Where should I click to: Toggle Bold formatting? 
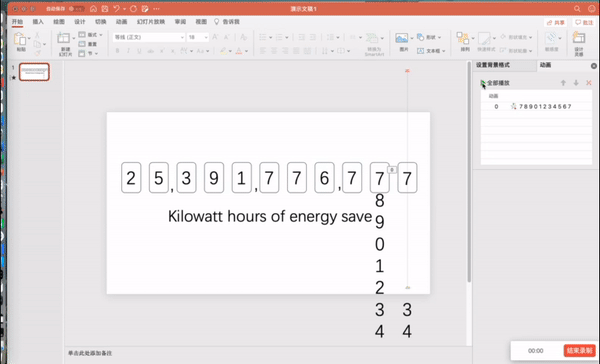[117, 51]
